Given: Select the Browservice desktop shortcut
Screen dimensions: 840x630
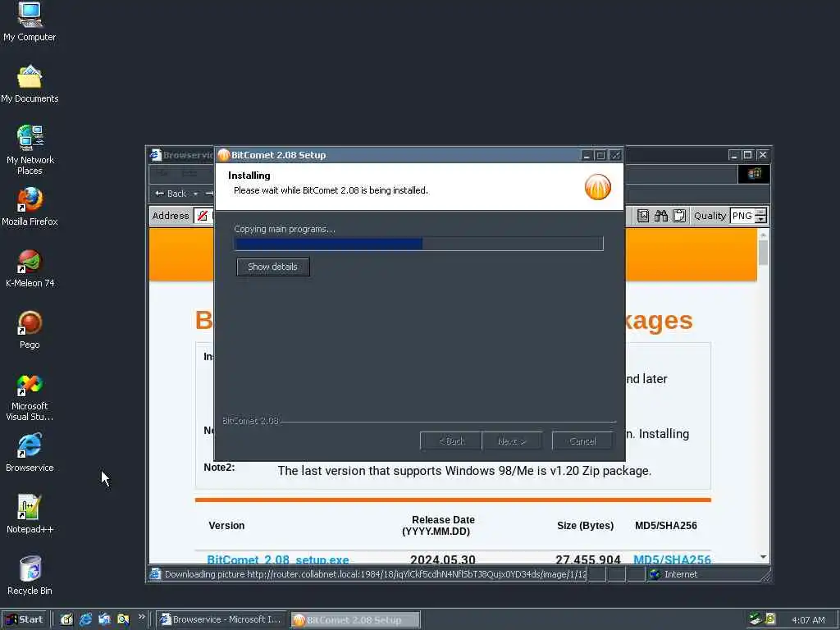Looking at the screenshot, I should (x=30, y=453).
